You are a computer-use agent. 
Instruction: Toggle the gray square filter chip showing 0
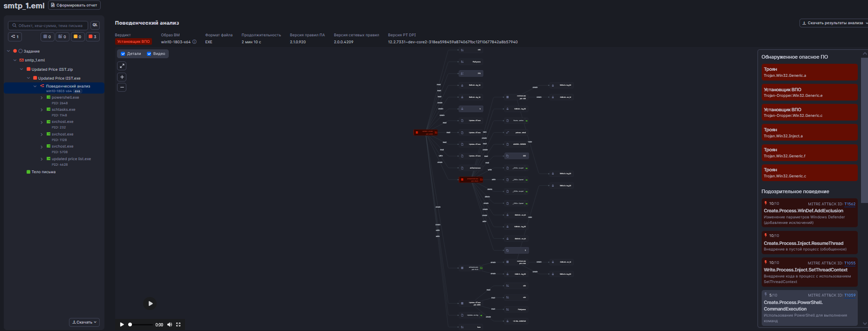pyautogui.click(x=47, y=36)
